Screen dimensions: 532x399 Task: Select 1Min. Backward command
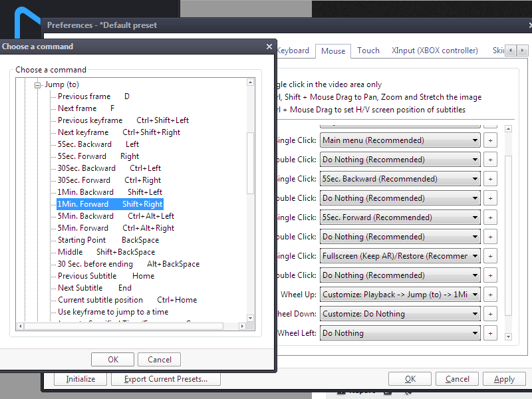coord(110,192)
